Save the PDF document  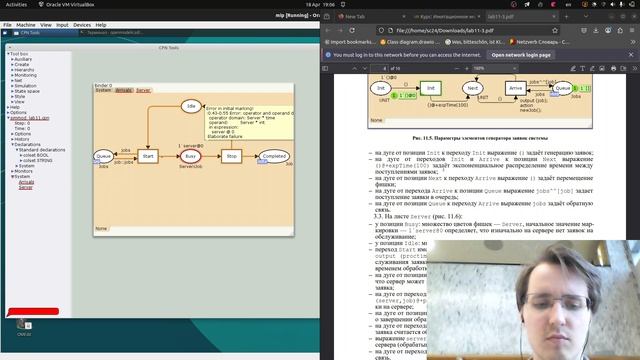pyautogui.click(x=623, y=68)
